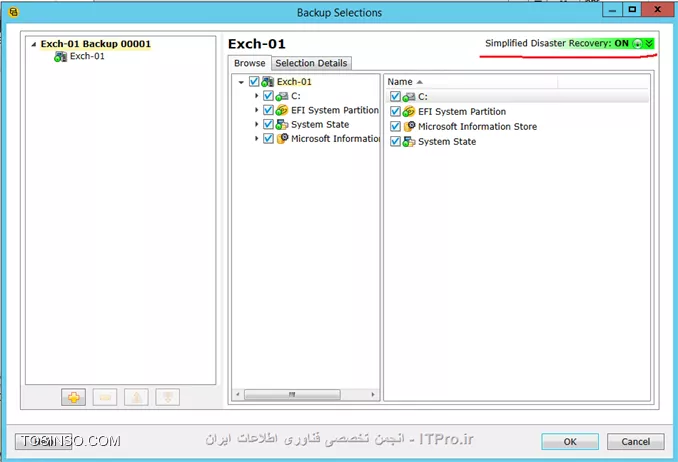Select EFI System Partition label in browse tree

[335, 110]
